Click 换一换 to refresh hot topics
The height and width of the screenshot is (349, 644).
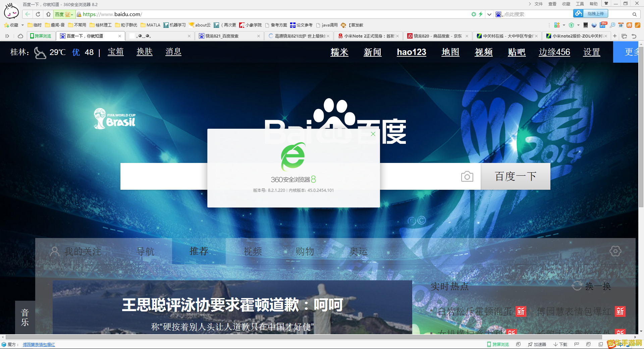pos(591,286)
